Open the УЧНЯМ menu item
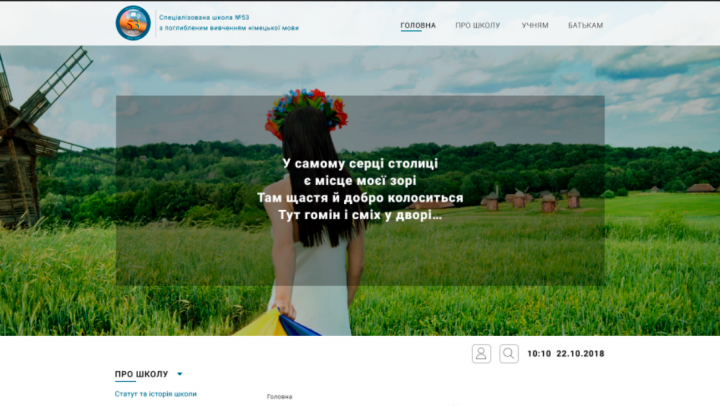The image size is (720, 406). point(535,25)
